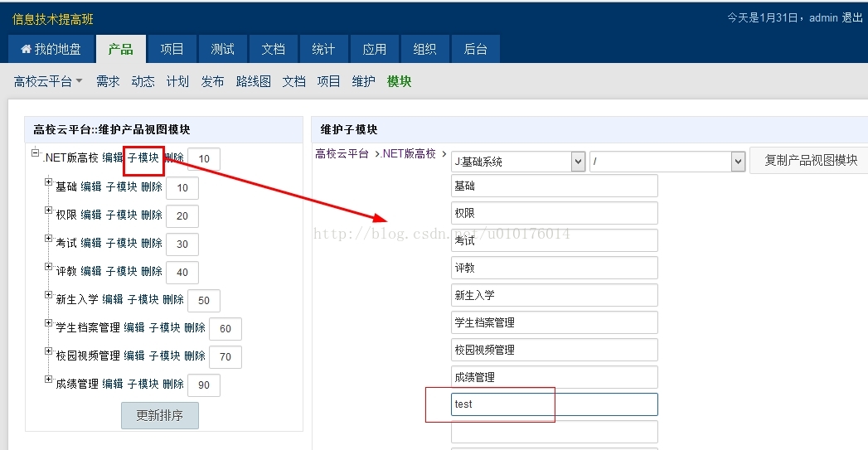Click the 退出 logout link

point(852,17)
